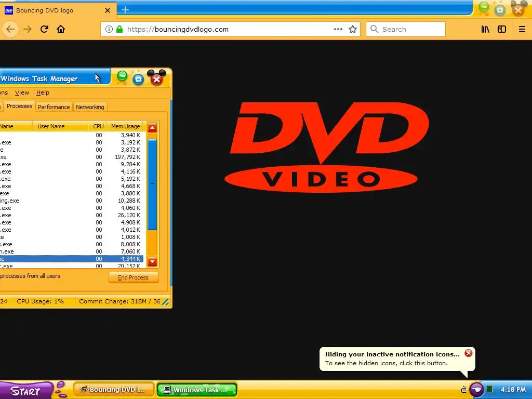This screenshot has height=399, width=532.
Task: Select the process using 197,792 K memory
Action: point(71,157)
